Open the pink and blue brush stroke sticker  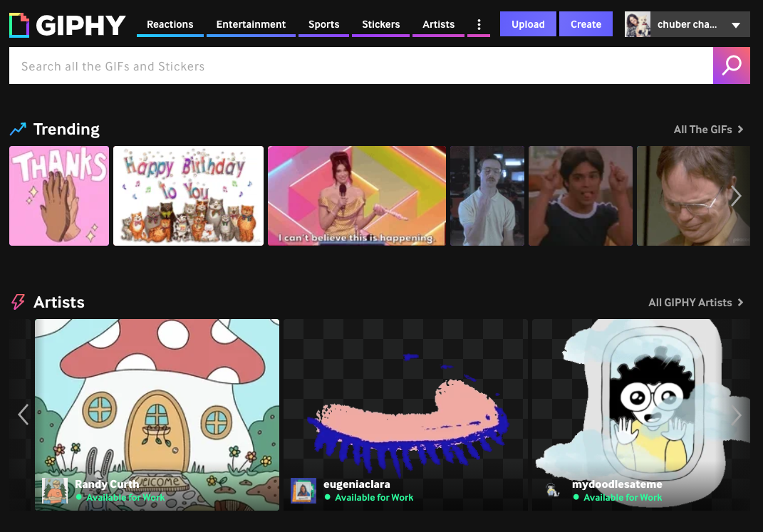[x=406, y=414]
